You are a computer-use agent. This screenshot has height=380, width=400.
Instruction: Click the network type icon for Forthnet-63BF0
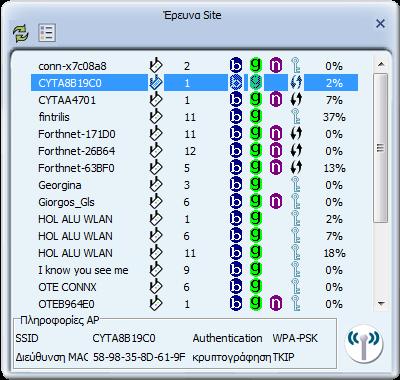pos(155,167)
